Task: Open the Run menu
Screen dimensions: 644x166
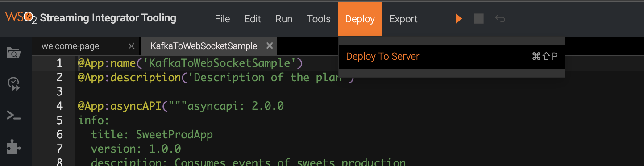Action: point(284,19)
